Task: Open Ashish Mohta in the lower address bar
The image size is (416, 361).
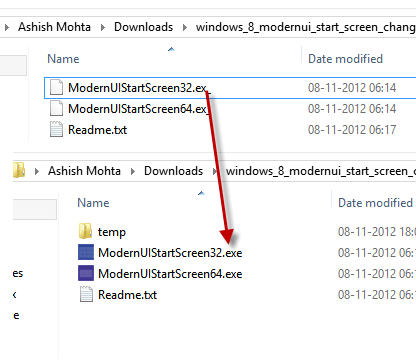Action: (84, 171)
